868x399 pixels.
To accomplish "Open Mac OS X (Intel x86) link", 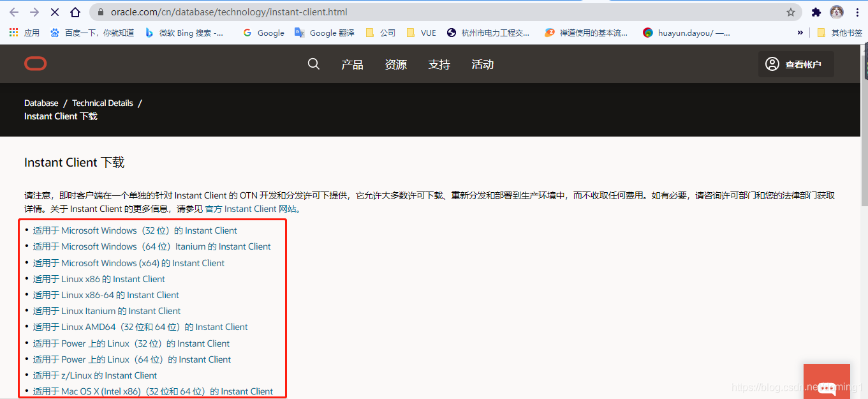I will click(x=153, y=391).
